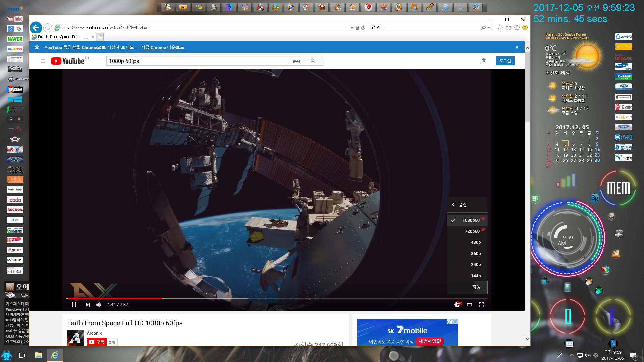644x362 pixels.
Task: Open the YouTube hamburger guide menu
Action: 43,61
